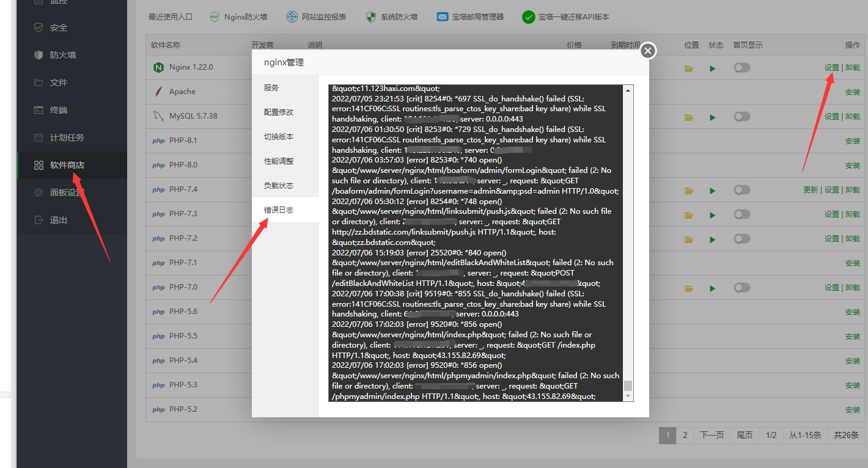The image size is (868, 468).
Task: Close the nginx管理 dialog
Action: click(x=648, y=51)
